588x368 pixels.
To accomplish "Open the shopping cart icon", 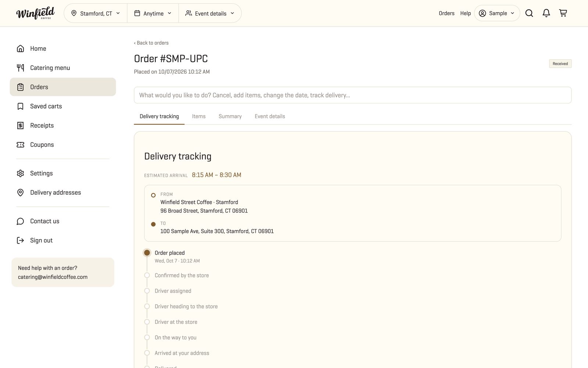I will click(x=563, y=13).
